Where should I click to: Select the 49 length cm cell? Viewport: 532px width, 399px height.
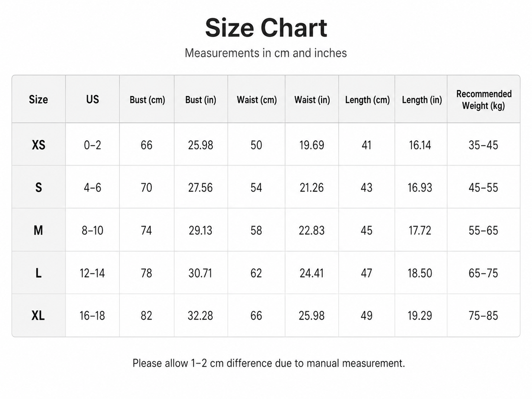366,316
